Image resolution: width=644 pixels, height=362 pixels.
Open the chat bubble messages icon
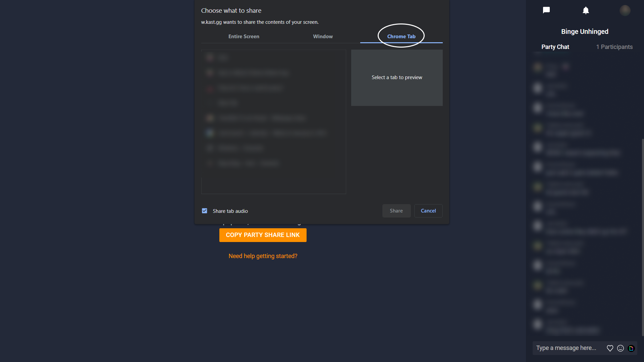click(546, 10)
